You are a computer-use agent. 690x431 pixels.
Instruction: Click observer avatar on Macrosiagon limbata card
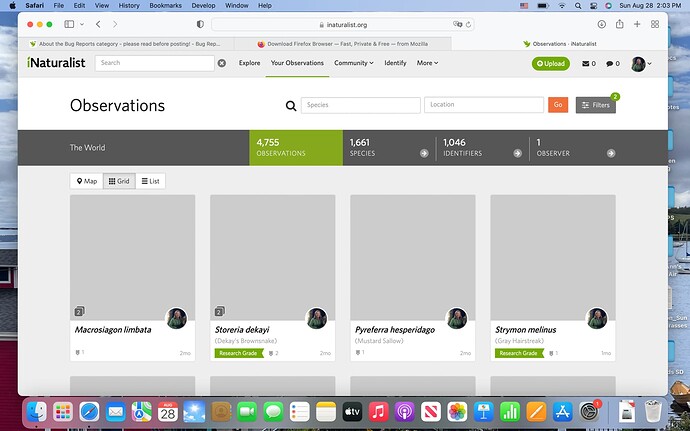coord(176,318)
